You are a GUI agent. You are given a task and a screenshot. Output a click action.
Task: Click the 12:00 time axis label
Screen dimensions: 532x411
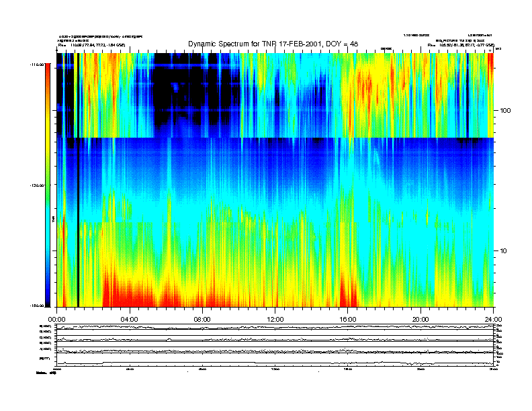click(275, 320)
